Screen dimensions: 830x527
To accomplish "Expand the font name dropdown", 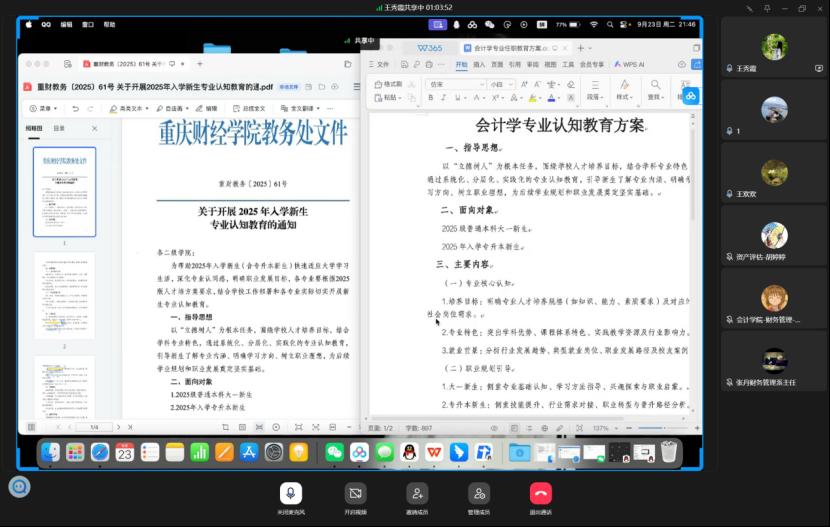I will [x=481, y=85].
